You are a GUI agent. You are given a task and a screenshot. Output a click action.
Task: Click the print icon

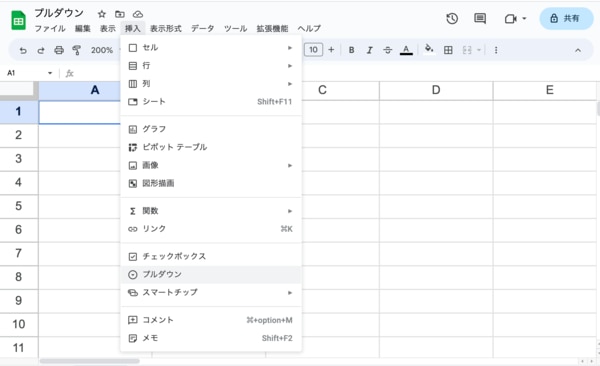59,50
